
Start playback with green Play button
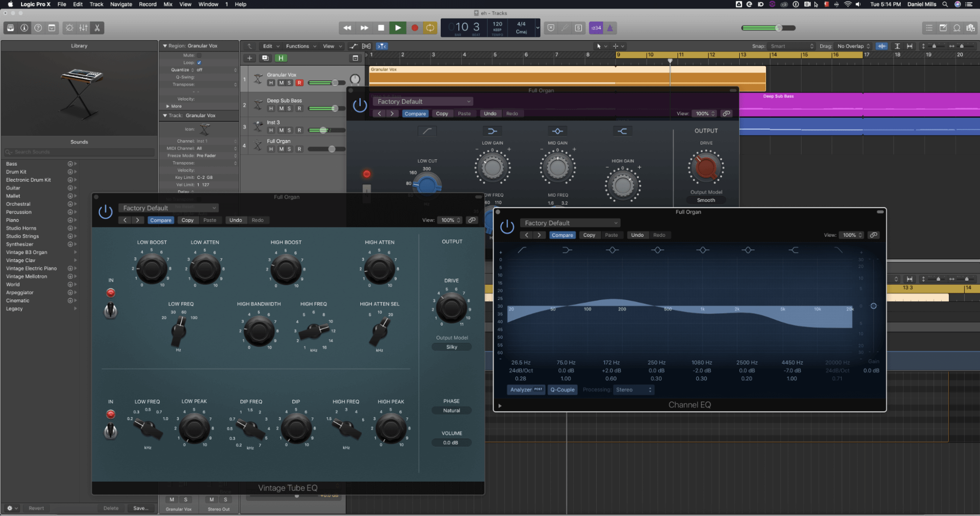[398, 28]
